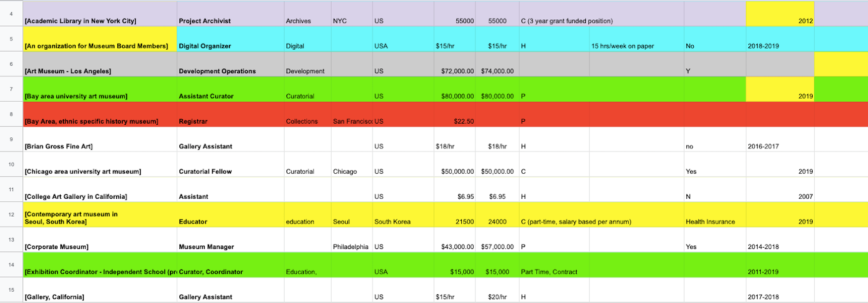Click the Art Museum - Los Angeles cell
Viewport: 868px width, 303px height.
(x=99, y=71)
